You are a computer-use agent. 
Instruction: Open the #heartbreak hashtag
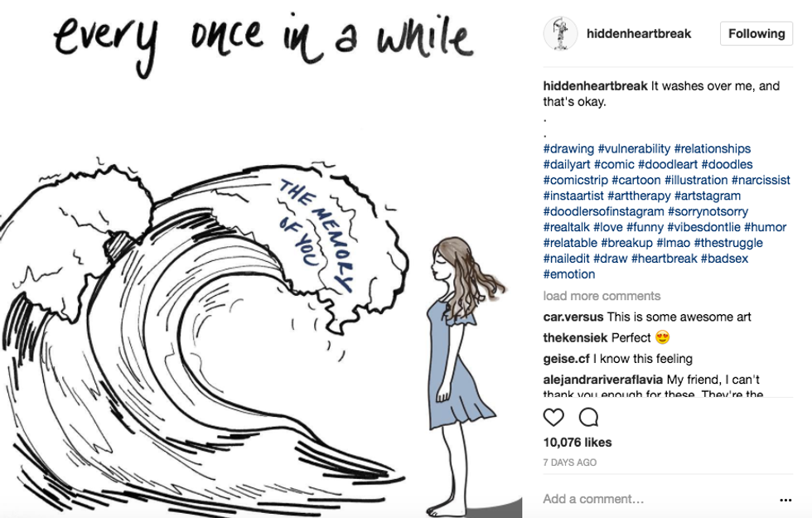point(664,259)
